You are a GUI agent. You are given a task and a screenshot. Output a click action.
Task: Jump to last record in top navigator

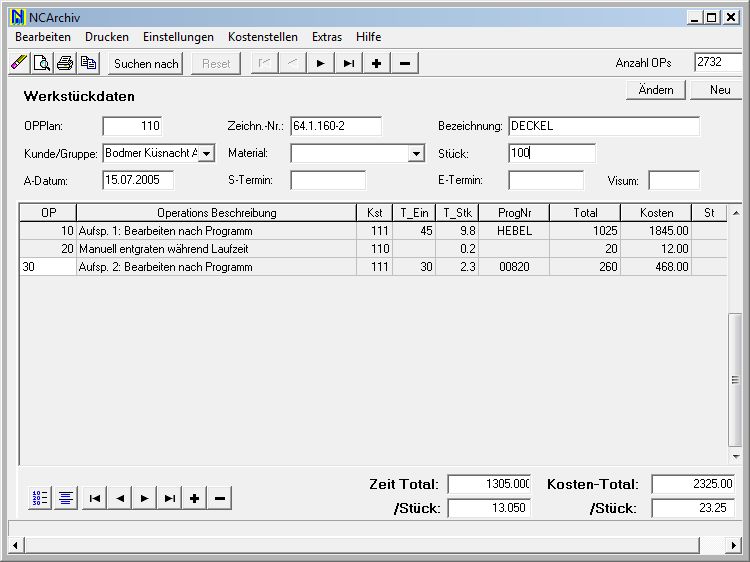(349, 63)
